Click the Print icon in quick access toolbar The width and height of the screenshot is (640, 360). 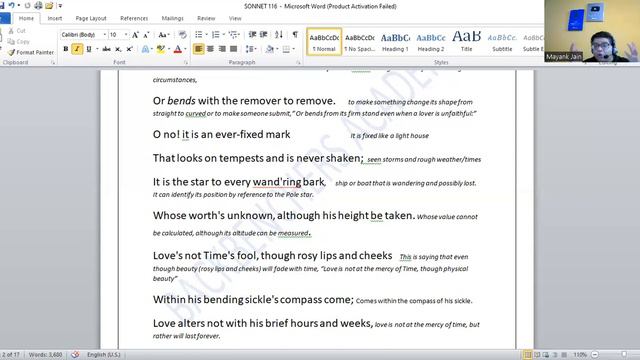click(38, 6)
